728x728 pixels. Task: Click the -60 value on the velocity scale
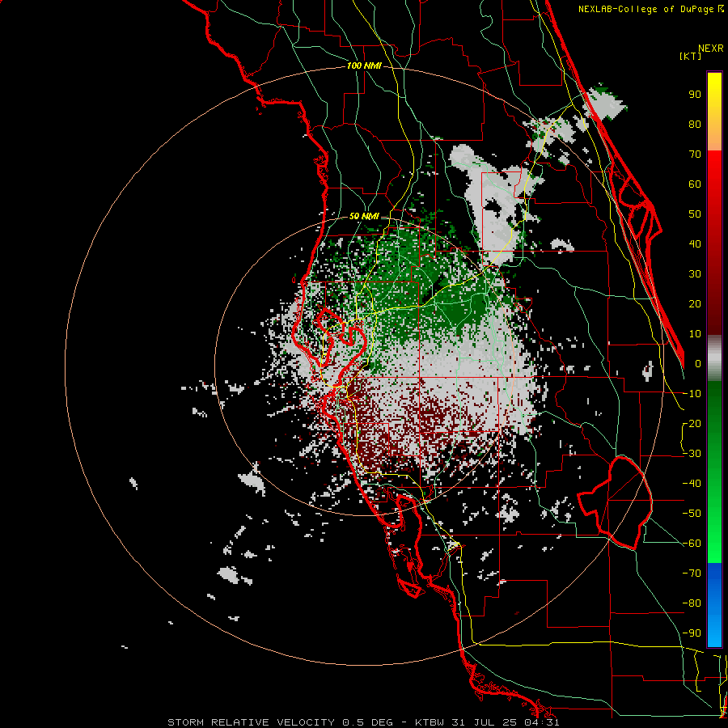692,544
